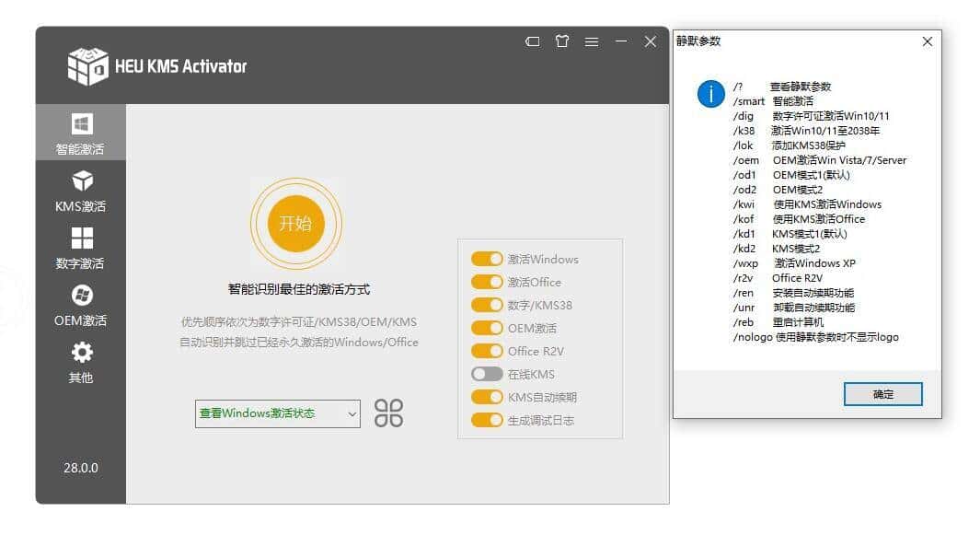This screenshot has width=980, height=535.
Task: Click the 智能识别最佳的激活方式 heading
Action: [x=299, y=289]
